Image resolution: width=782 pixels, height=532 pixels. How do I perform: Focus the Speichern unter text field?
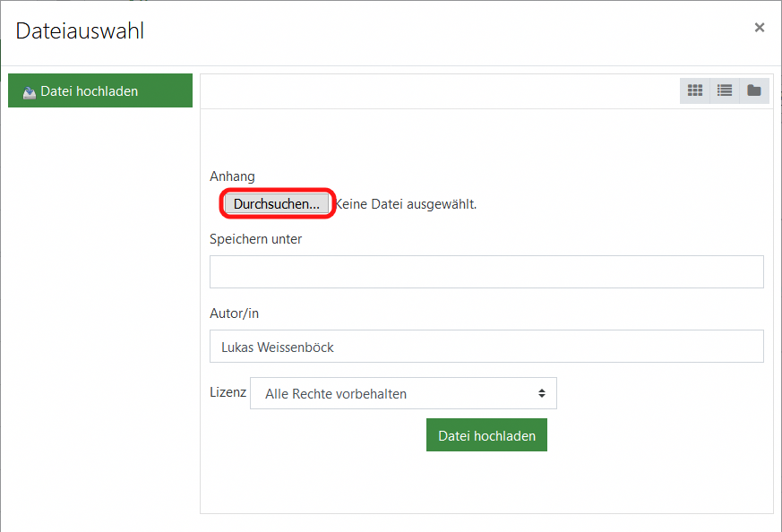point(486,271)
